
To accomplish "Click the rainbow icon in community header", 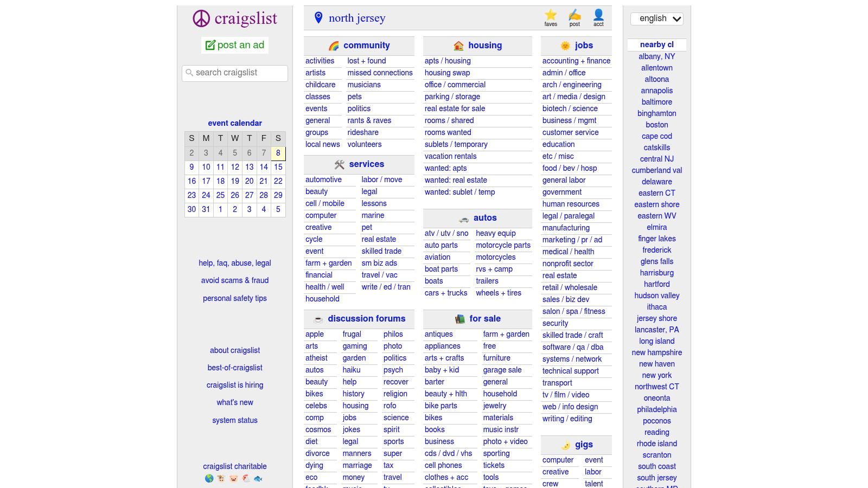I will tap(334, 46).
